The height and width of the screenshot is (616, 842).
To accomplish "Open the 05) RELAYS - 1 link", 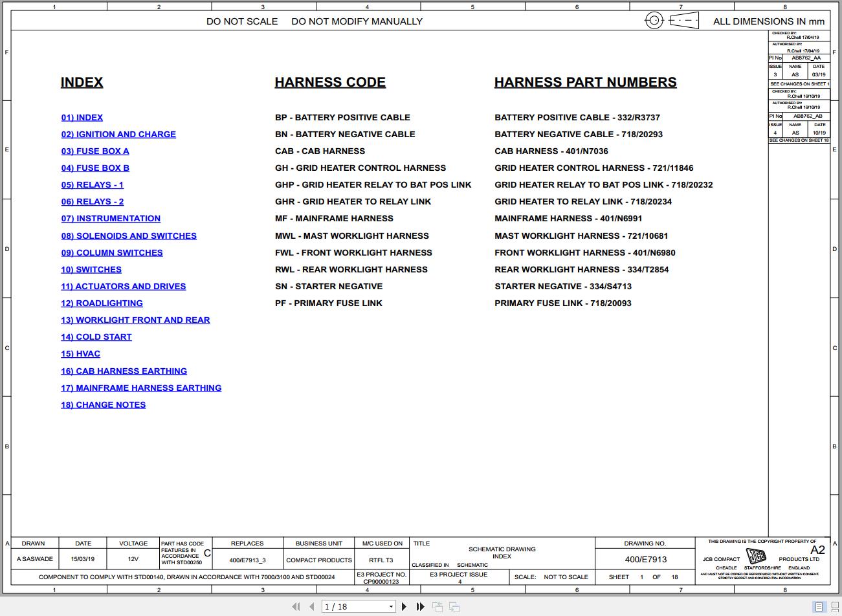I will pos(93,184).
